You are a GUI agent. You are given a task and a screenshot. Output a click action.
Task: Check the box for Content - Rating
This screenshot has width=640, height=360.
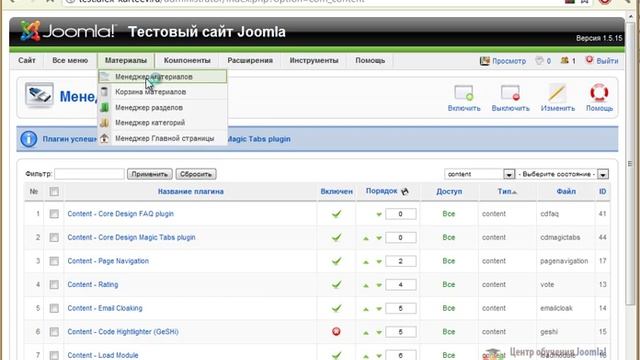click(x=54, y=284)
